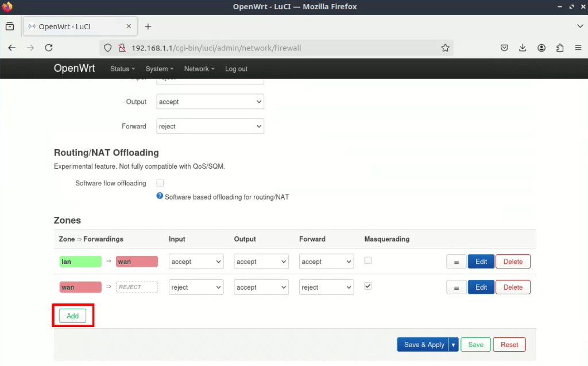
Task: Uncheck masquerading for the wan zone
Action: (368, 286)
